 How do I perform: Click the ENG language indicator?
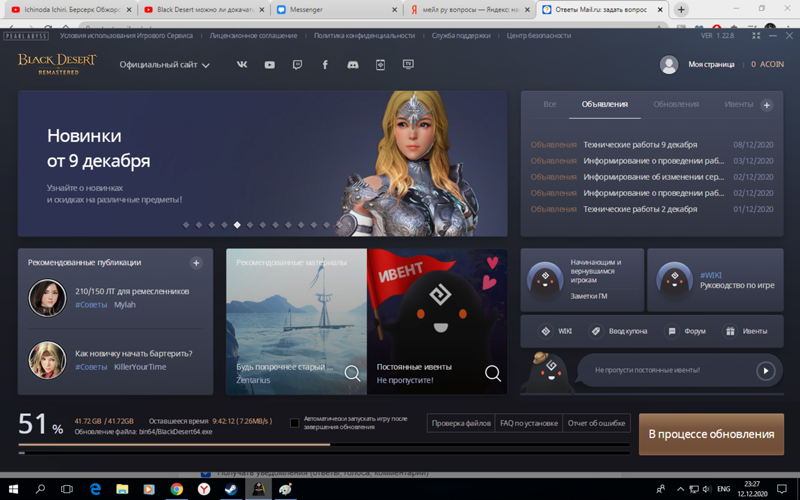pos(723,489)
